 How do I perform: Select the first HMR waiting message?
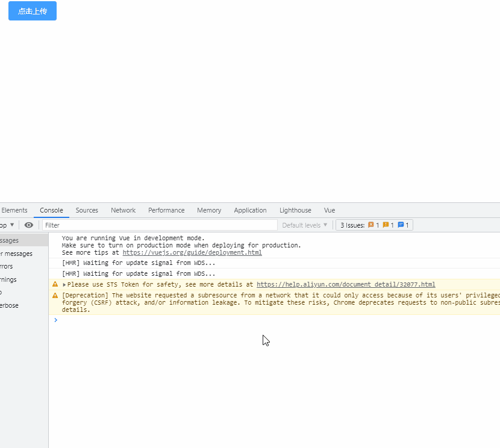[139, 263]
